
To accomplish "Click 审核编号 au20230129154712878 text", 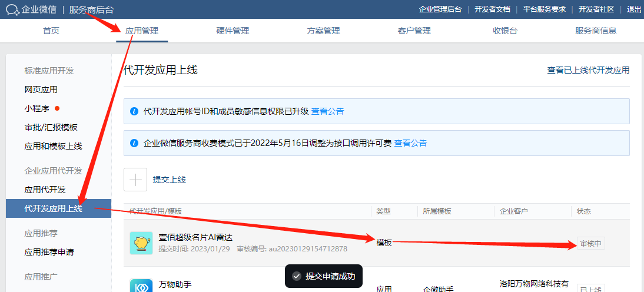I will click(293, 249).
